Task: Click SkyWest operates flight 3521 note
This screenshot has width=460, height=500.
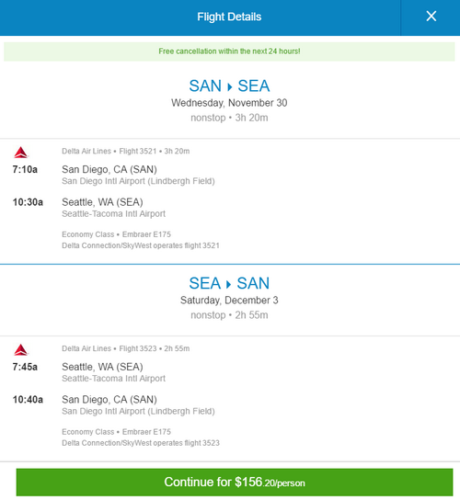Action: tap(140, 246)
